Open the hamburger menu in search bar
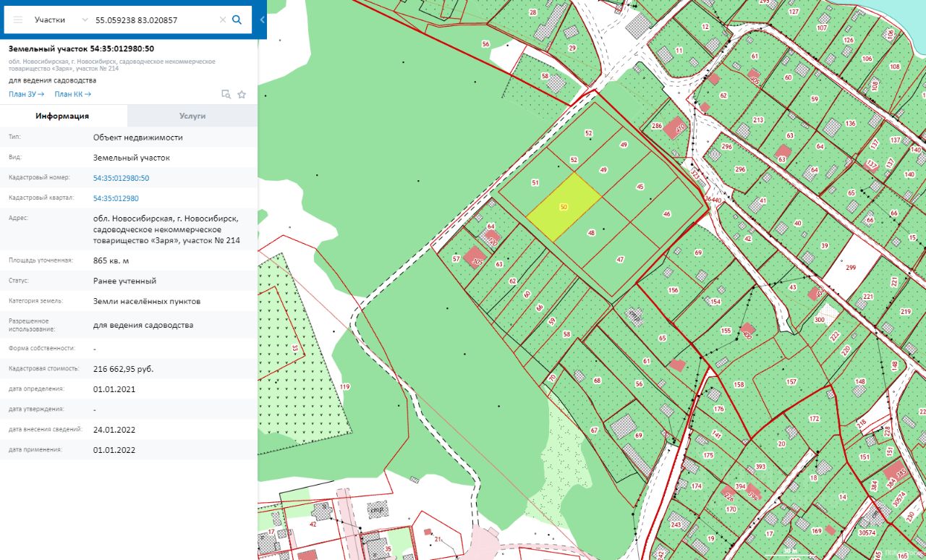The image size is (926, 560). [18, 20]
